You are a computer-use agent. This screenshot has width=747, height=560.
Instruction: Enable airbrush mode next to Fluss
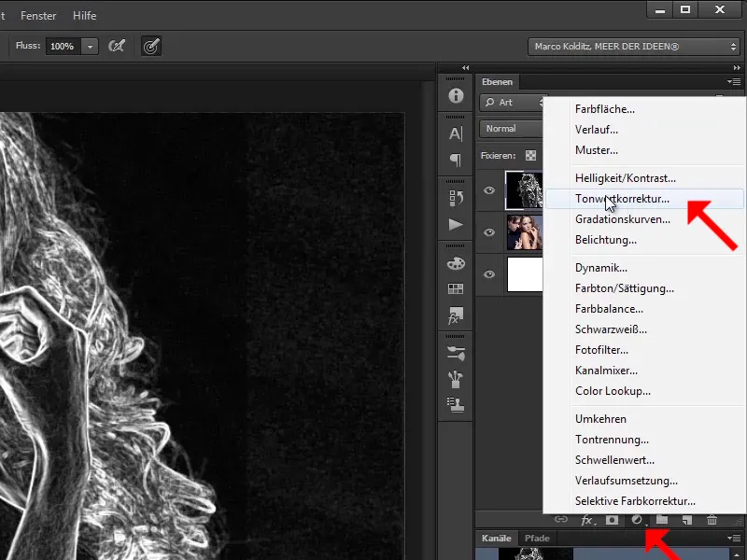[117, 46]
